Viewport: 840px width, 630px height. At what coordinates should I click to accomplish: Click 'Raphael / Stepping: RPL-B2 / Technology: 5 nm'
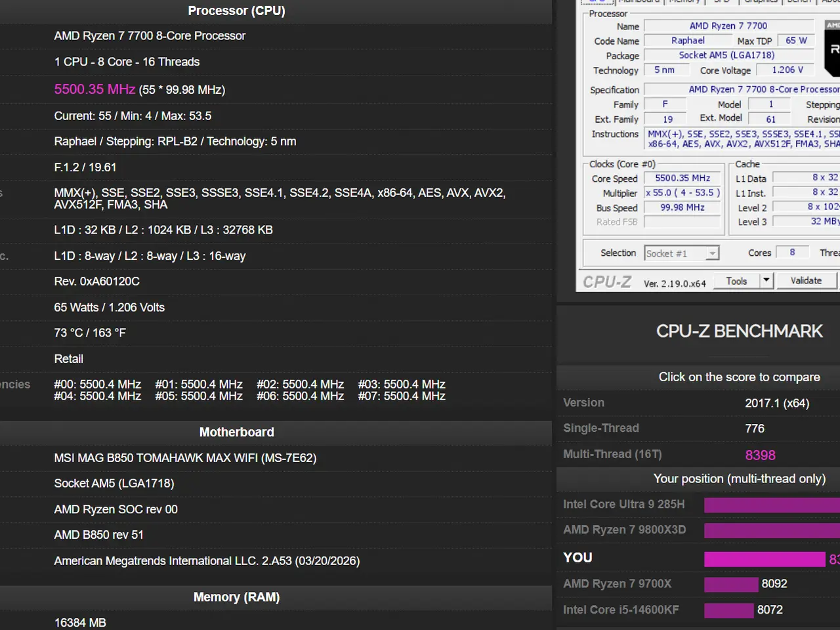point(175,142)
